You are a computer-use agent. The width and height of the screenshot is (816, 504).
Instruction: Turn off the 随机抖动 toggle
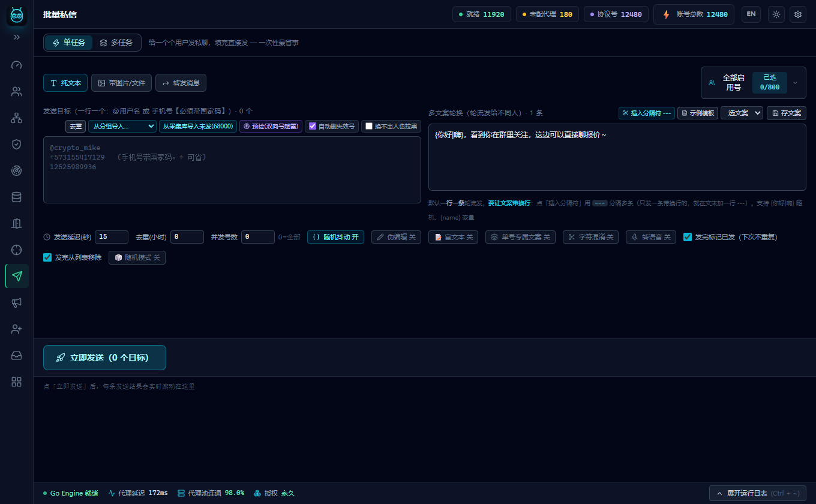pos(335,237)
